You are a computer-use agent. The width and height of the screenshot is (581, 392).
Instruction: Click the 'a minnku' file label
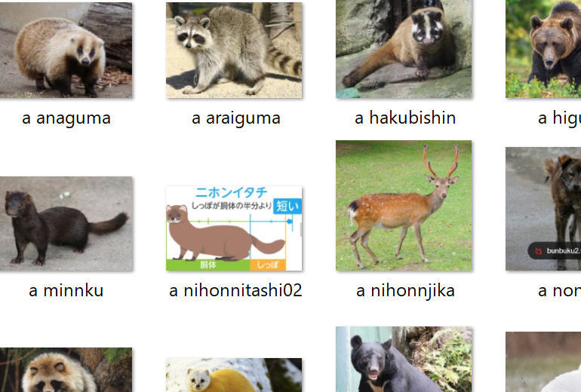coord(66,290)
